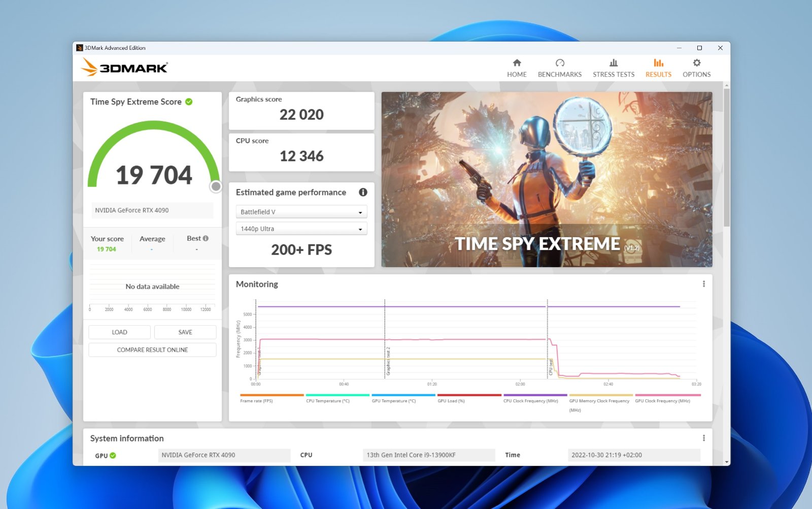812x509 pixels.
Task: Open the 1440p Ultra resolution dropdown
Action: 301,229
